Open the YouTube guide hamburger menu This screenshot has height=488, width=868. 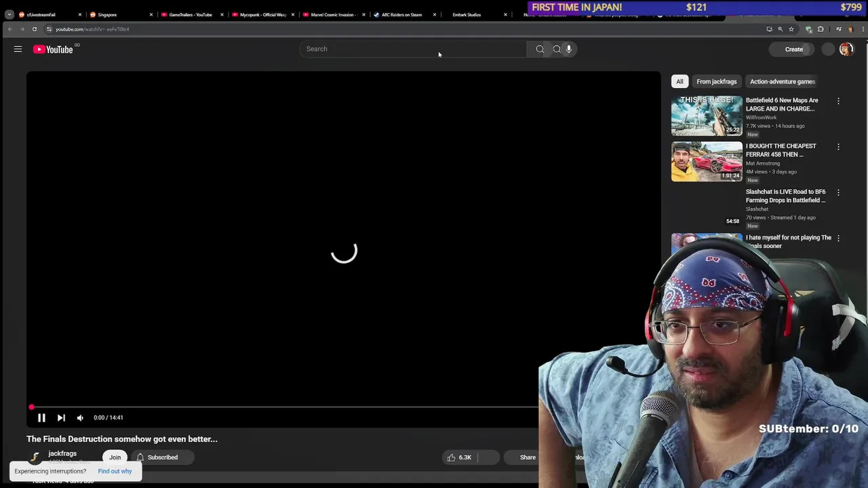18,49
